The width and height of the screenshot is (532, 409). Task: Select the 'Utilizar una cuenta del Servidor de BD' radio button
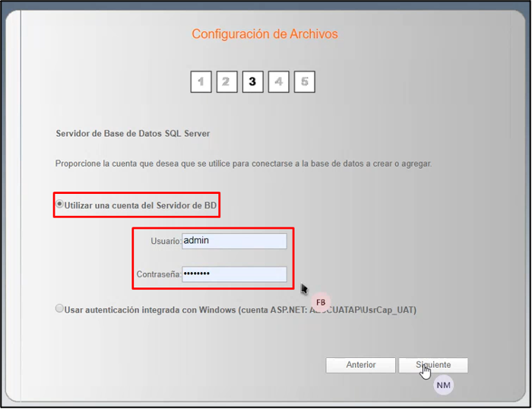pyautogui.click(x=60, y=204)
